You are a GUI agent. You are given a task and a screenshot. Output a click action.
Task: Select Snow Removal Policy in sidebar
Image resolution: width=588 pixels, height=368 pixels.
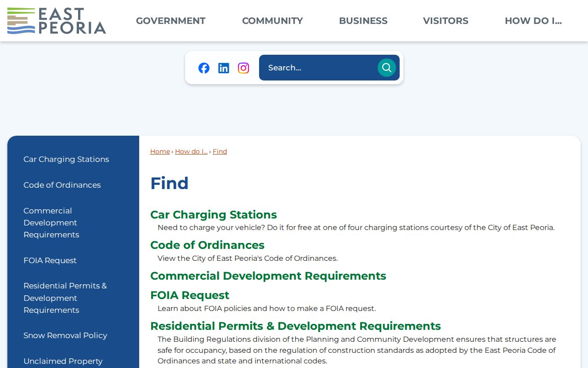click(x=65, y=335)
